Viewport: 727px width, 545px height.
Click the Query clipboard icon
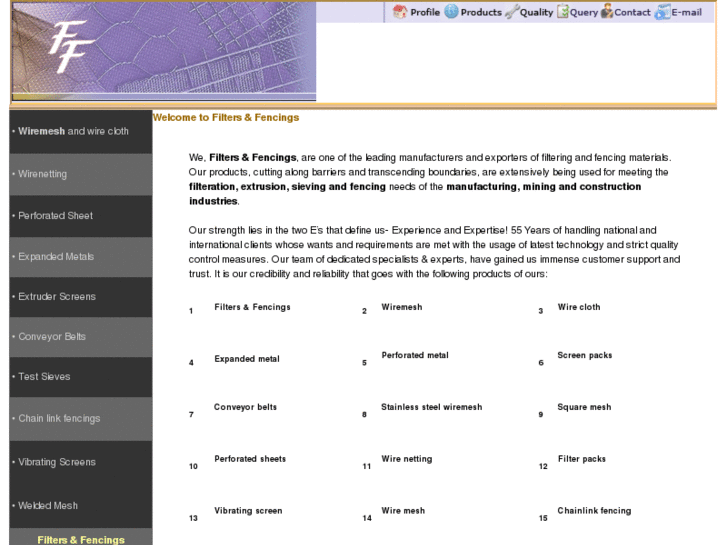[562, 12]
